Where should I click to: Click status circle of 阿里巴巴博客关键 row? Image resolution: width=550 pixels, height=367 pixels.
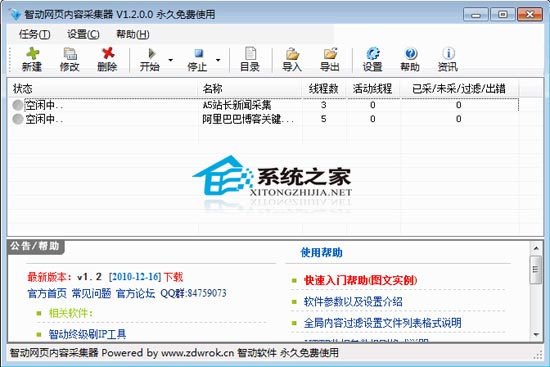click(x=18, y=119)
